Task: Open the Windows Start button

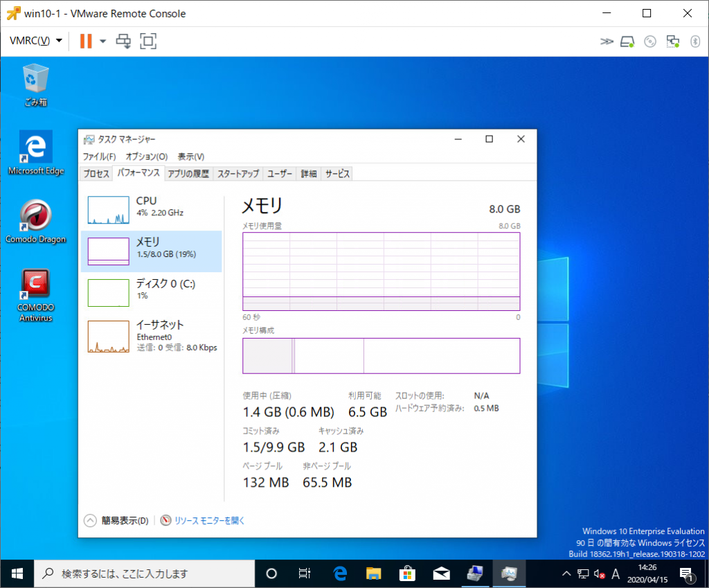Action: click(17, 574)
